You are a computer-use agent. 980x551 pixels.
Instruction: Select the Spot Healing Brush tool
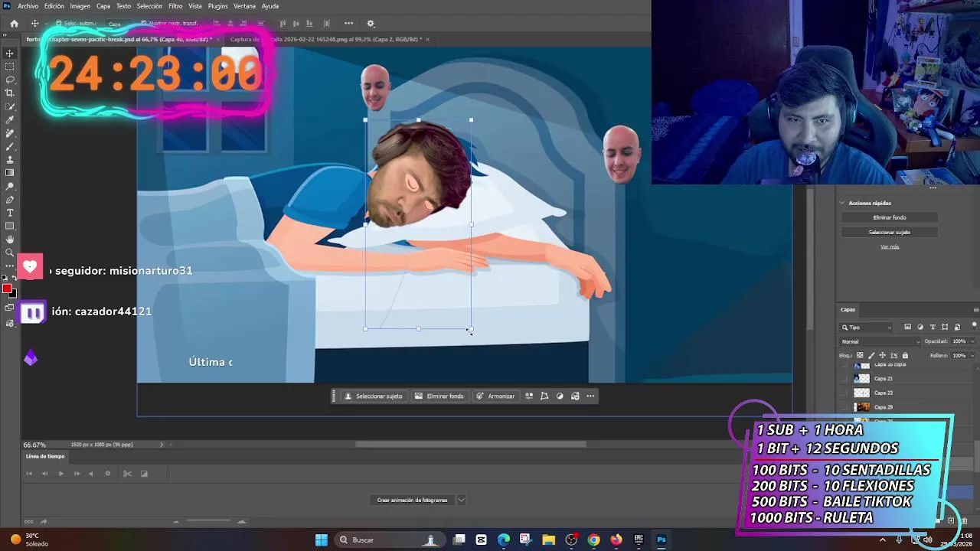pos(10,133)
